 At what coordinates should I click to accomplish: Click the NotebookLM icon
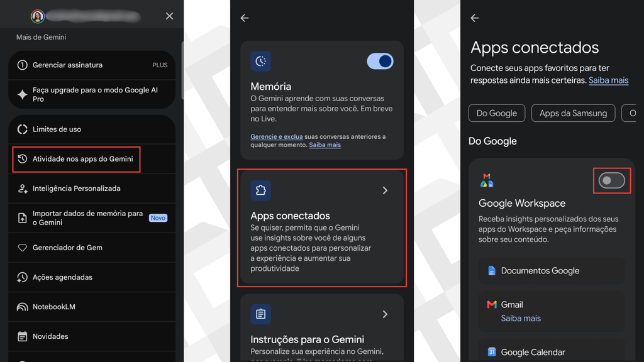click(x=22, y=307)
